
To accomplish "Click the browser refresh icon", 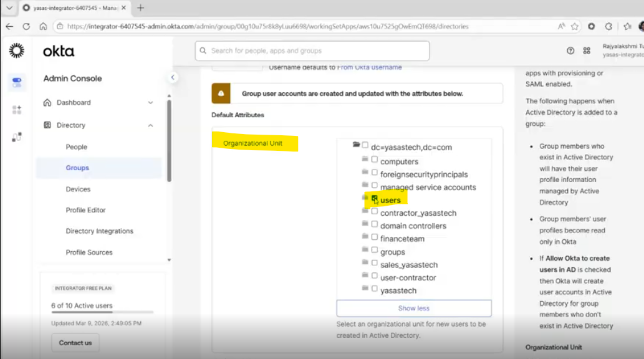I will [x=26, y=27].
